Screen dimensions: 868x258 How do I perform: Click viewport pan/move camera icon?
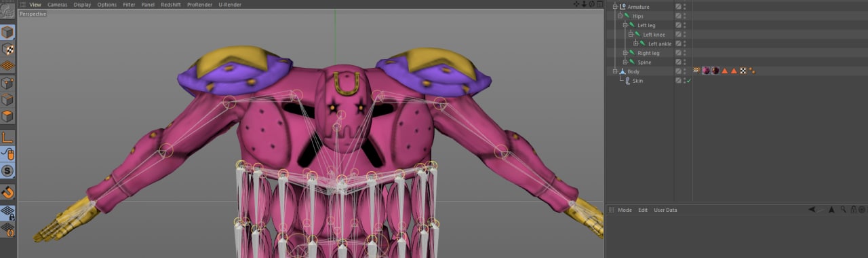(576, 4)
